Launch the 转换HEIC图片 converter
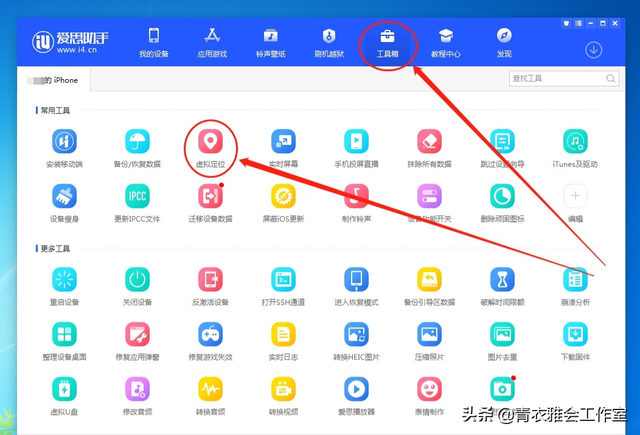The height and width of the screenshot is (435, 640). point(356,334)
